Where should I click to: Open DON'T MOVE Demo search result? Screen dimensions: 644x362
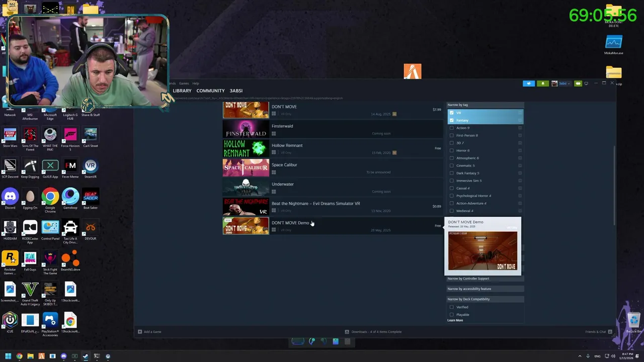(333, 226)
